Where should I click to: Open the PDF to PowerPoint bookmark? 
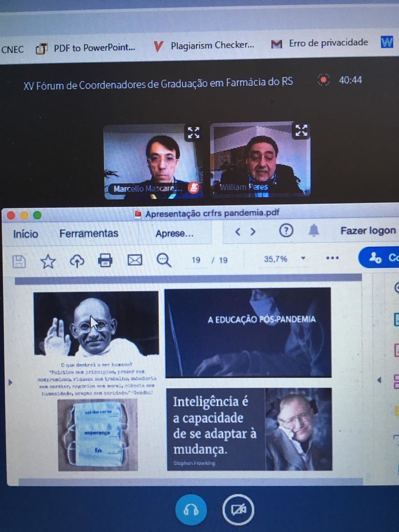point(86,48)
